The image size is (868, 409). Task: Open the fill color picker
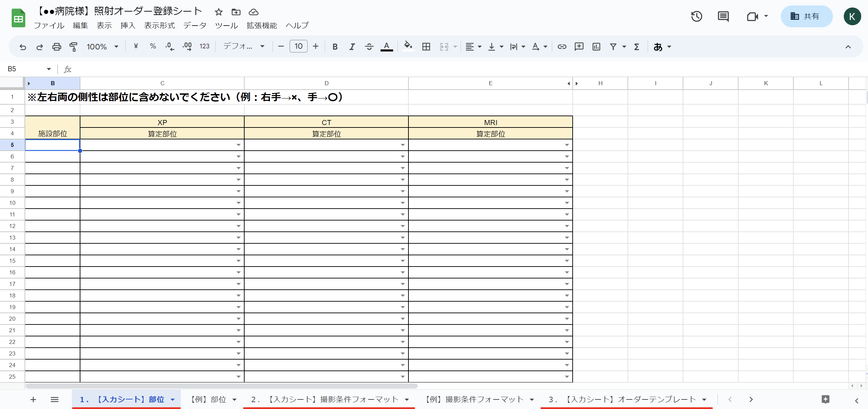click(x=408, y=46)
